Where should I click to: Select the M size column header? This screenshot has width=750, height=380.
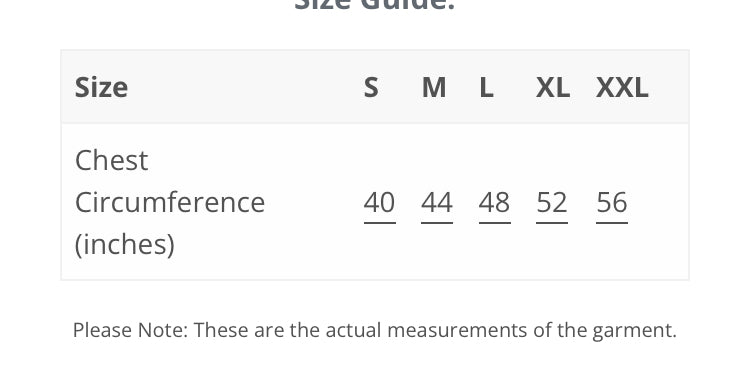[x=434, y=88]
